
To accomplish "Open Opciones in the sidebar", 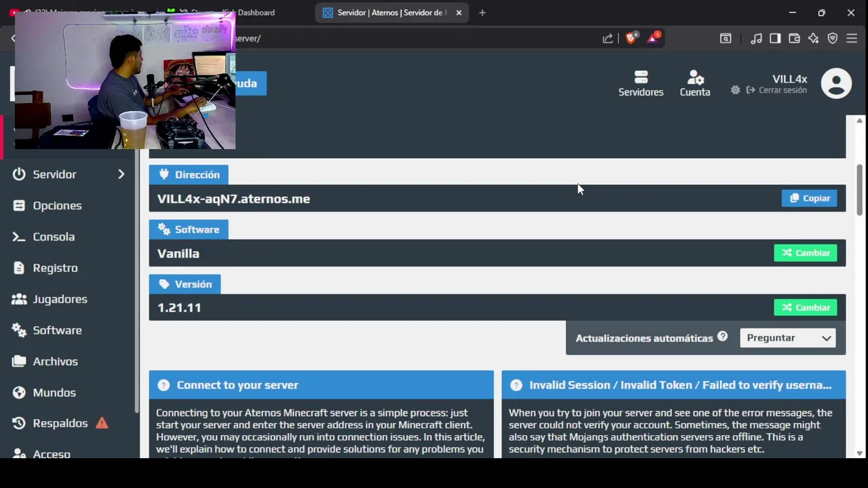I will 57,205.
